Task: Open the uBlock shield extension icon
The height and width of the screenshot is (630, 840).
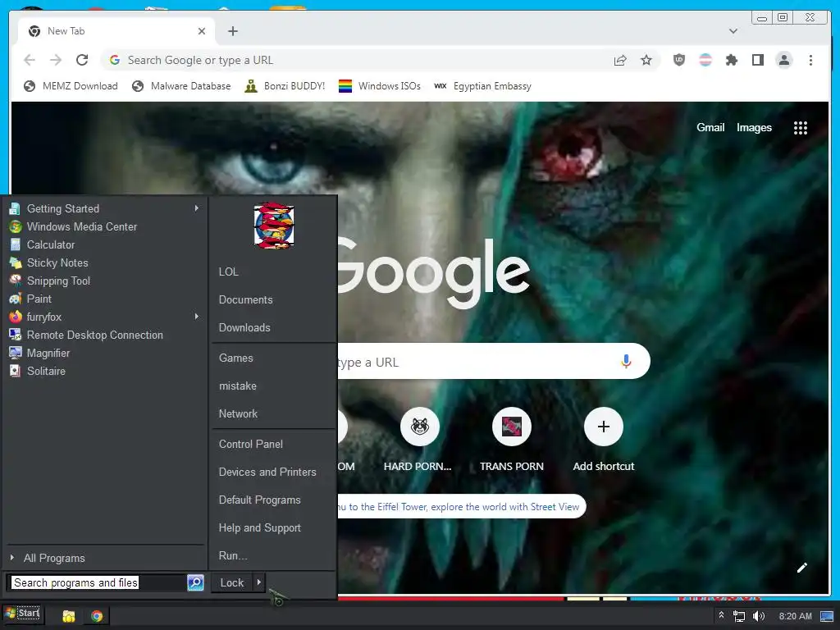Action: (678, 60)
